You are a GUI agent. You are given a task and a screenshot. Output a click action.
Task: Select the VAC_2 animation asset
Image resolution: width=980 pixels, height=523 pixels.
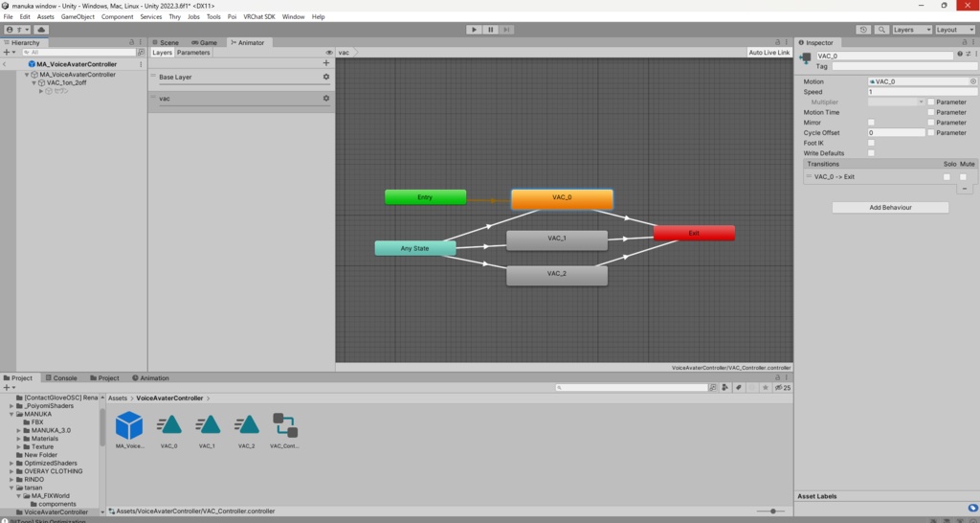[x=246, y=424]
